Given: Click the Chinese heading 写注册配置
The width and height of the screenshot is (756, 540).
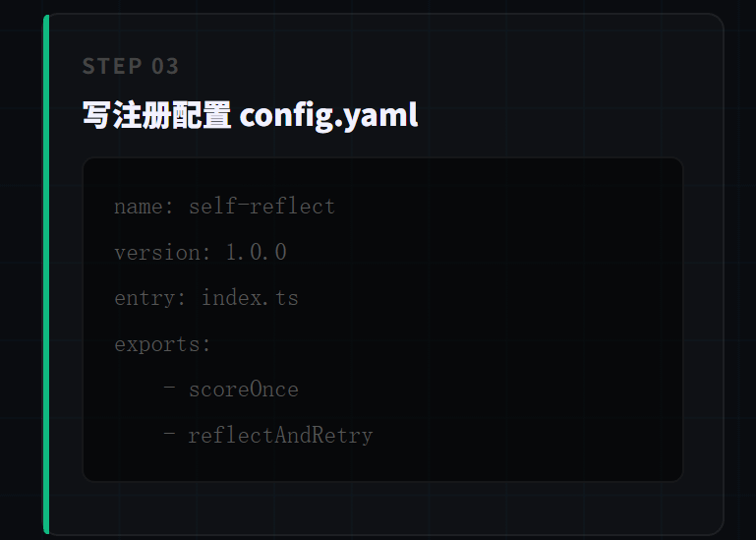Looking at the screenshot, I should click(156, 115).
